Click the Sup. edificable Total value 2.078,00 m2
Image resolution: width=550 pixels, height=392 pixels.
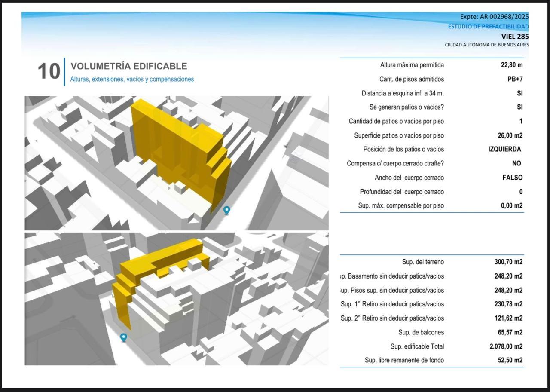[x=506, y=346]
